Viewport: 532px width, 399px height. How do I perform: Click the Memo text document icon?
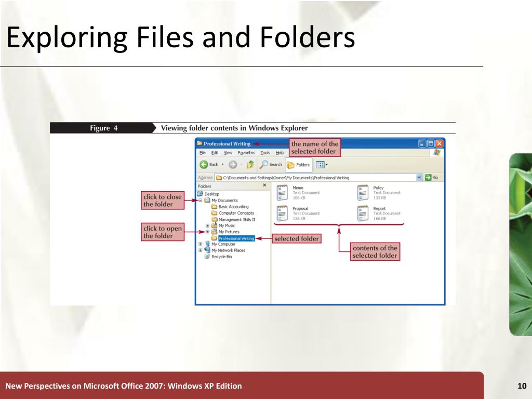[x=282, y=193]
